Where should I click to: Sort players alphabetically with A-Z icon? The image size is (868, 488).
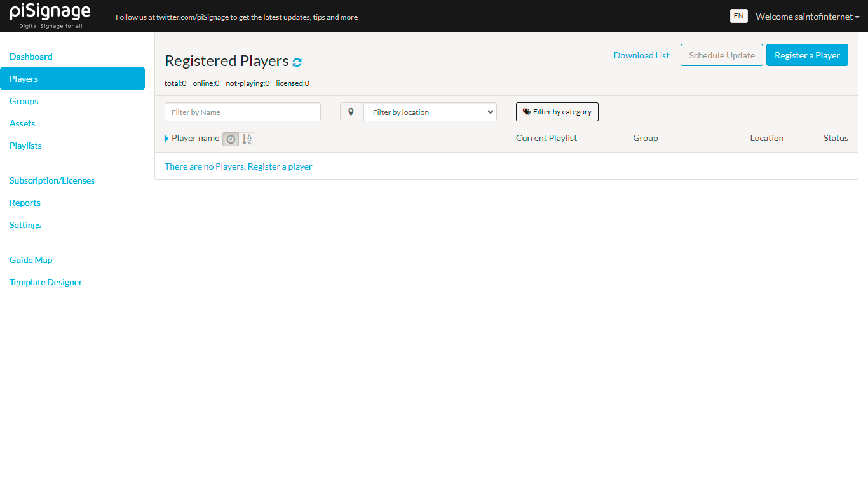click(x=247, y=139)
